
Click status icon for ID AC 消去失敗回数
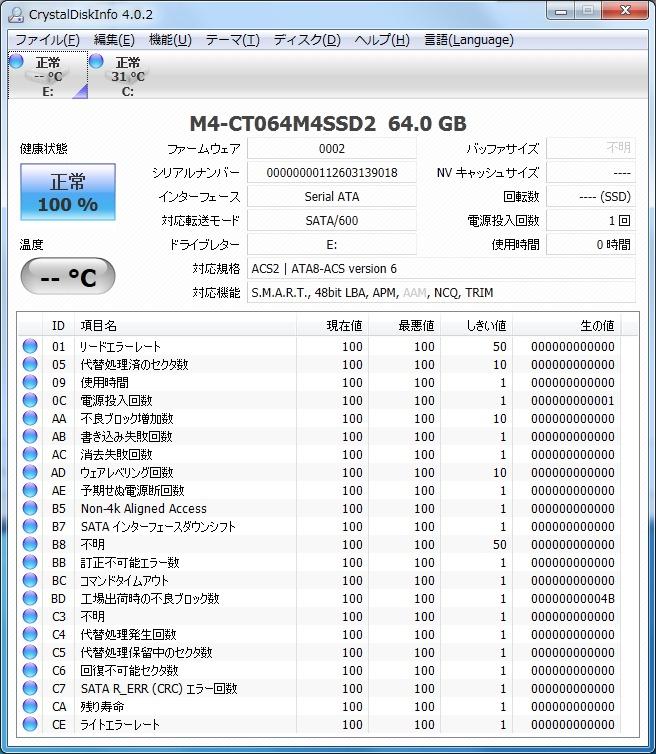click(30, 454)
